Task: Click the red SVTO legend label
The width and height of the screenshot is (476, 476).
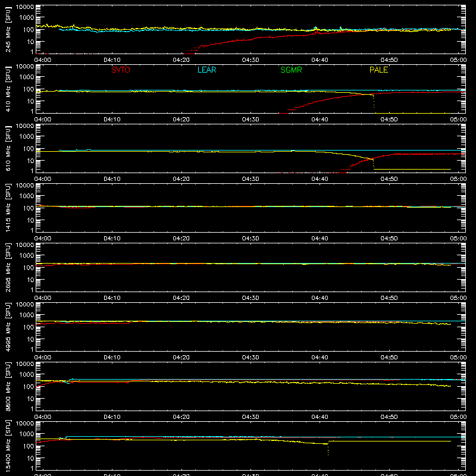Action: [121, 70]
